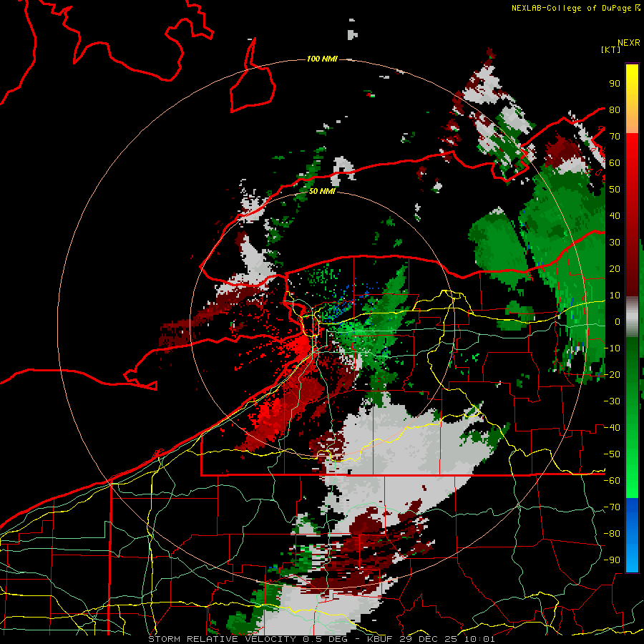Click the -80 value on the velocity scale
This screenshot has height=644, width=644.
pyautogui.click(x=612, y=534)
